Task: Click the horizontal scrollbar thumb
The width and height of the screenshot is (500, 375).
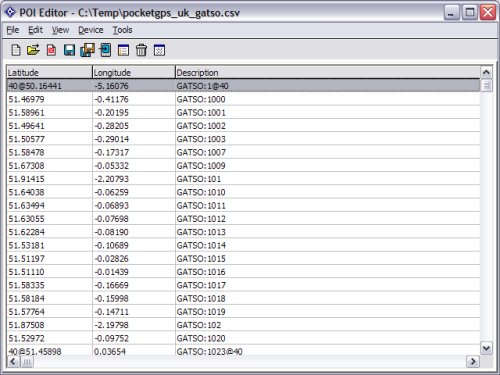Action: coord(27,362)
